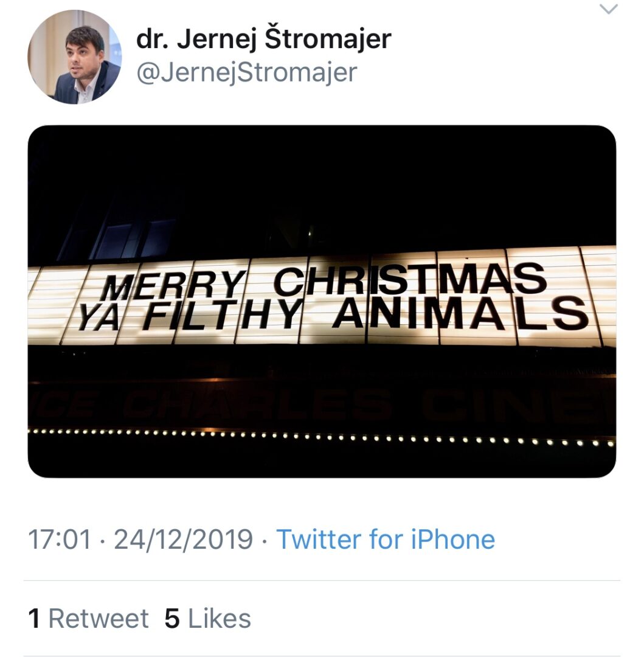Tap the word Likes
This screenshot has height=657, width=644.
pos(219,619)
